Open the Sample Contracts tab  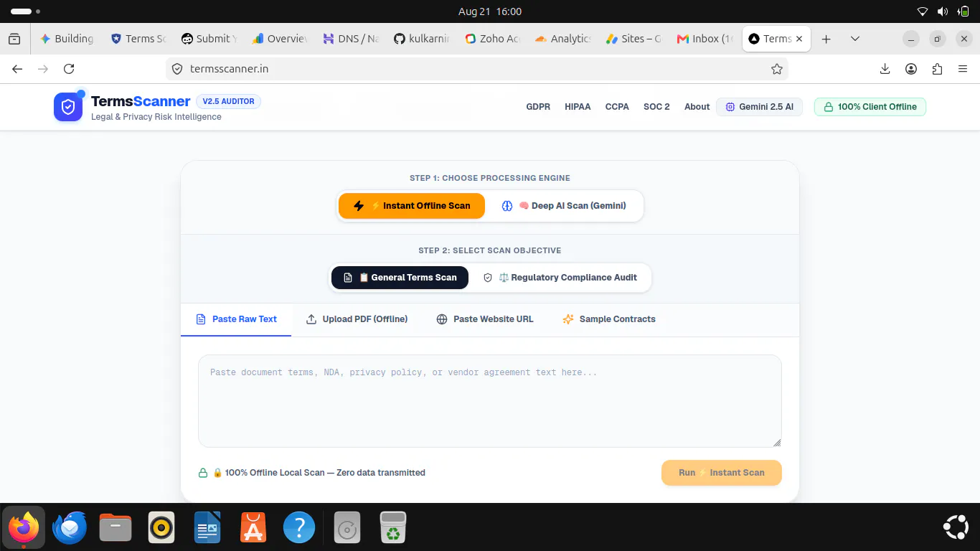point(608,319)
